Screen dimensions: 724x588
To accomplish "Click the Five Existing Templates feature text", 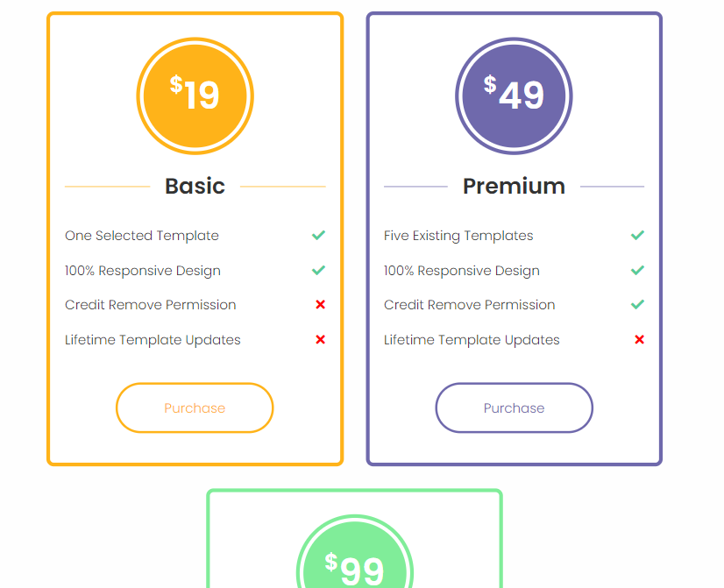I will (458, 236).
